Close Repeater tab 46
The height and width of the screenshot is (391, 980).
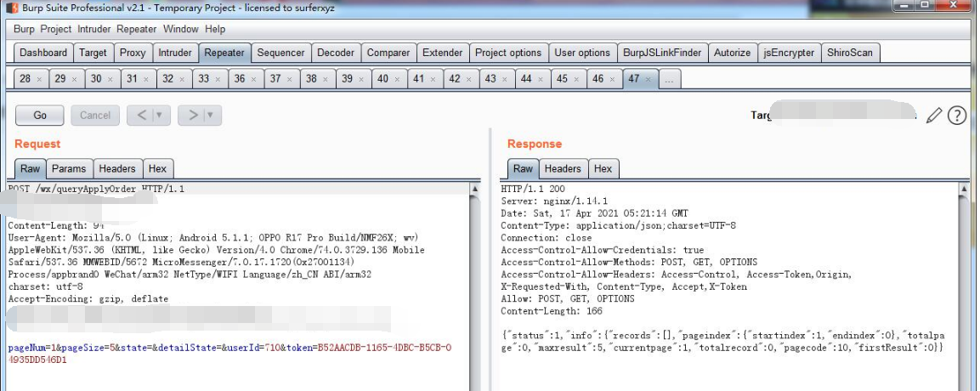tap(612, 79)
